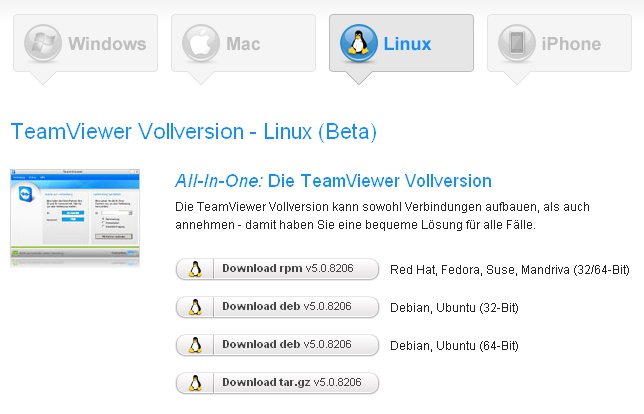
Task: Click penguin icon on tar.gz download button
Action: 196,382
